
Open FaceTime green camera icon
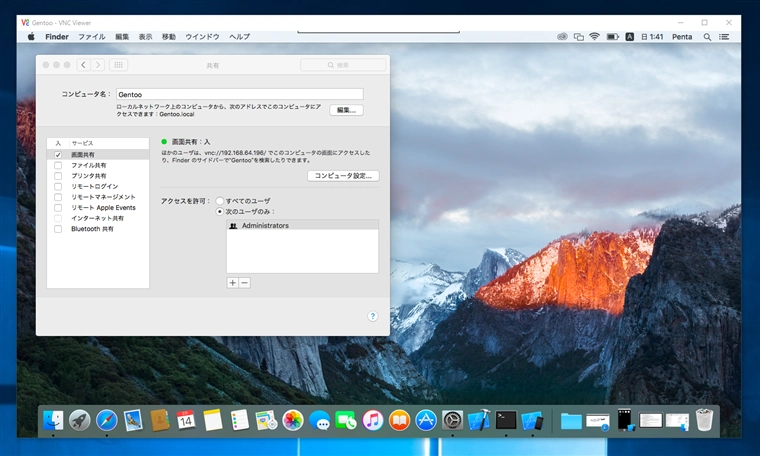[346, 420]
